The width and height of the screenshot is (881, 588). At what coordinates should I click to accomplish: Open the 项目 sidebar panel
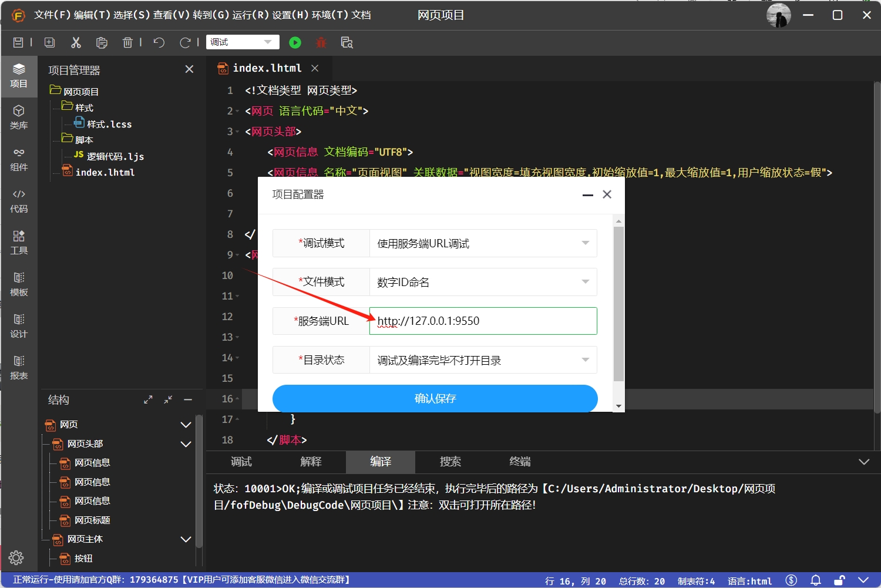[x=19, y=76]
